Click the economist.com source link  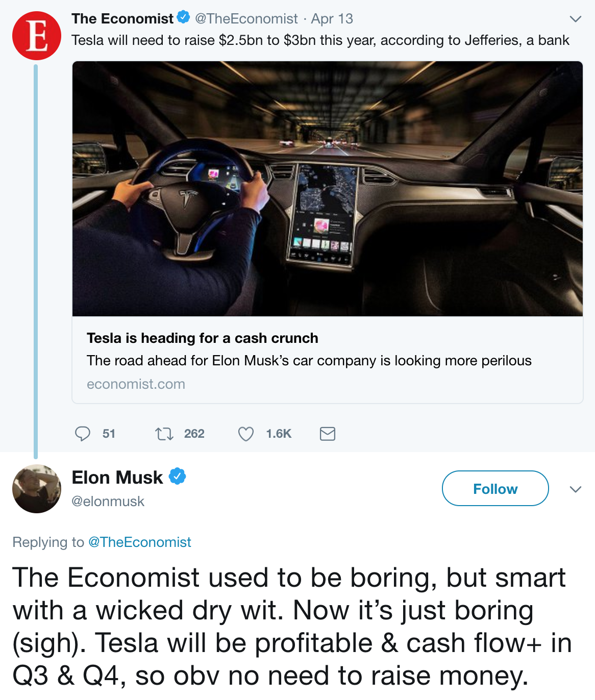tap(136, 384)
